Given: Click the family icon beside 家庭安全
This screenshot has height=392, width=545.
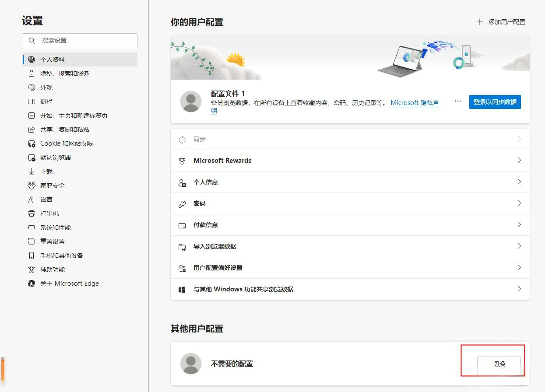Looking at the screenshot, I should [x=31, y=185].
